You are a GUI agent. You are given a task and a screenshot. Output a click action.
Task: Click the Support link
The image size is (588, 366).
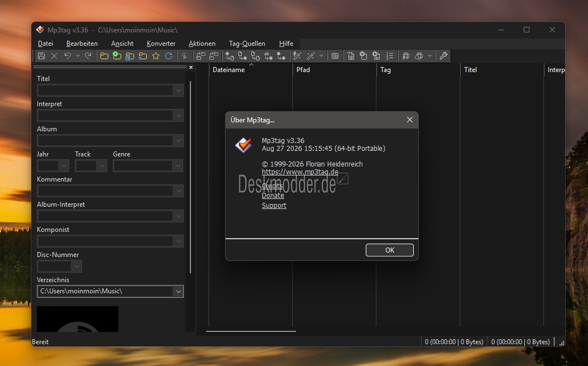tap(274, 206)
